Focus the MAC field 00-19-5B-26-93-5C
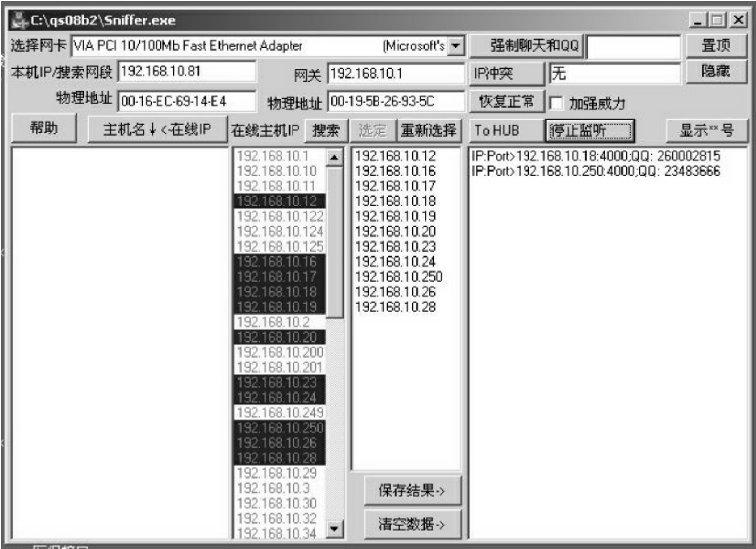 point(395,102)
